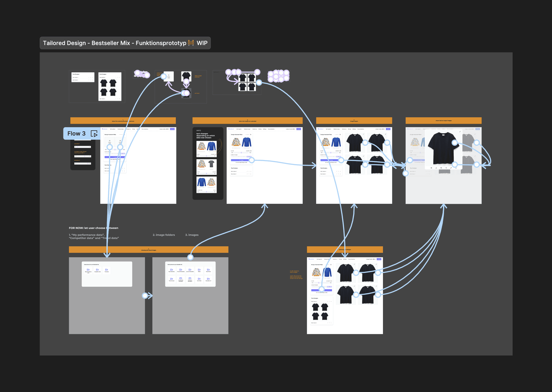Click bookmark icon under enlarged t-shirt preview

pyautogui.click(x=456, y=168)
